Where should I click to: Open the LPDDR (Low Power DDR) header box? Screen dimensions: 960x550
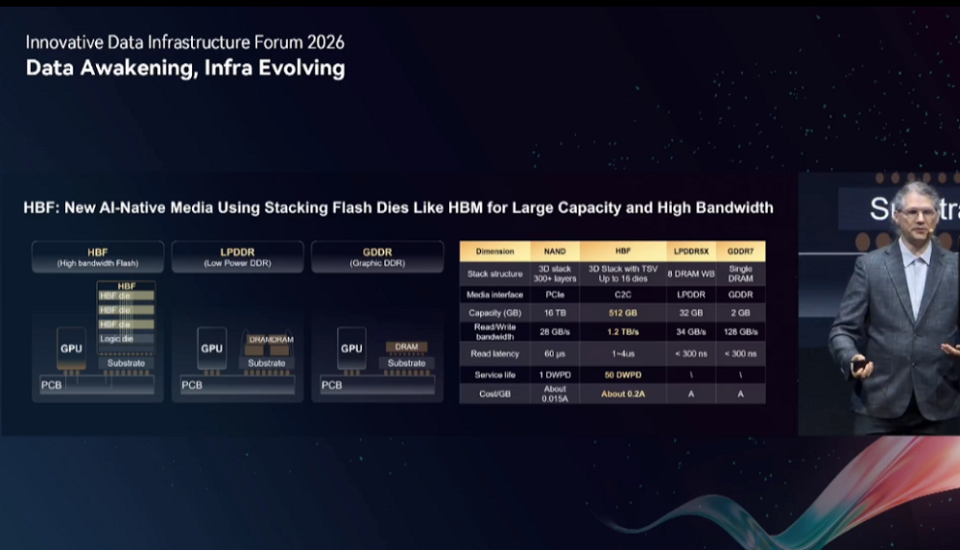pos(237,257)
